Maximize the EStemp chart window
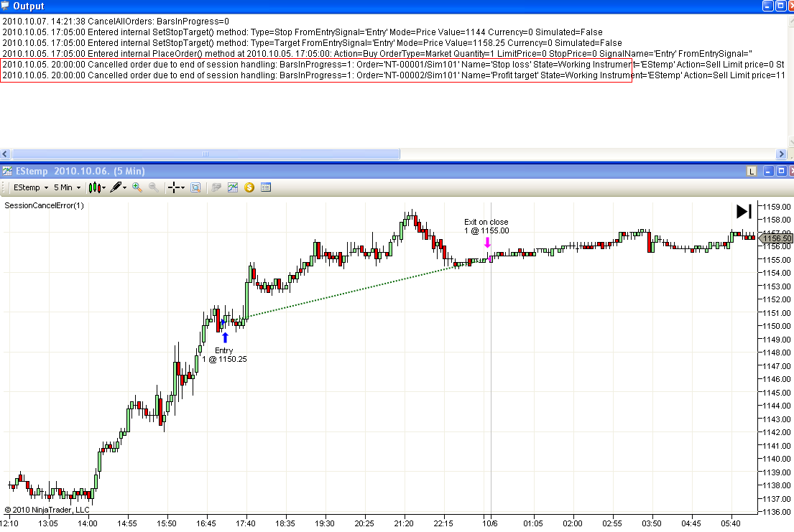Image resolution: width=794 pixels, height=532 pixels. click(781, 171)
